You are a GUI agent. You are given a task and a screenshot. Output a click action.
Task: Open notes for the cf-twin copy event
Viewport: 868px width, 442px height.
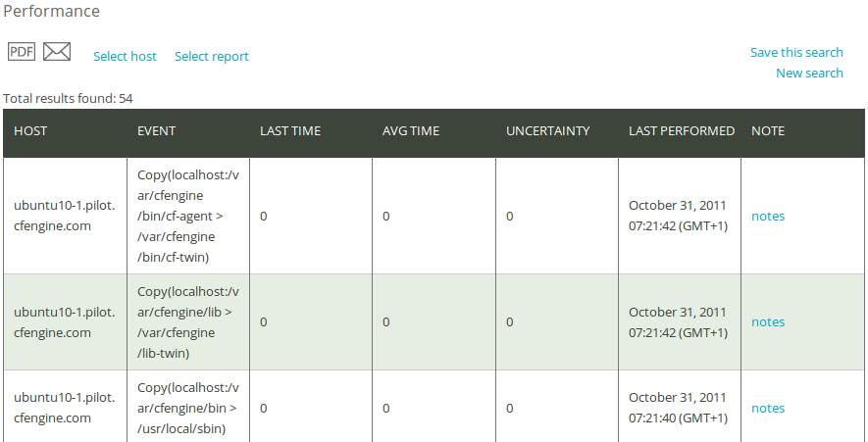[768, 217]
